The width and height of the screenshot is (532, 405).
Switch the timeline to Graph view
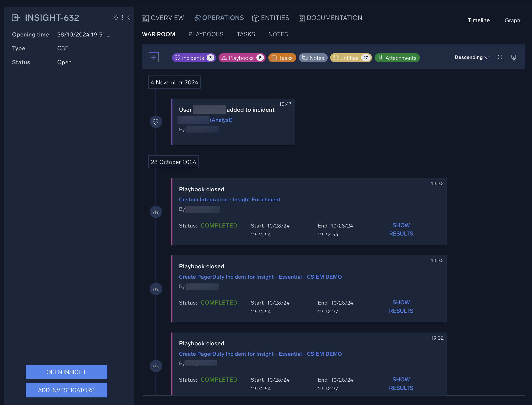tap(512, 20)
